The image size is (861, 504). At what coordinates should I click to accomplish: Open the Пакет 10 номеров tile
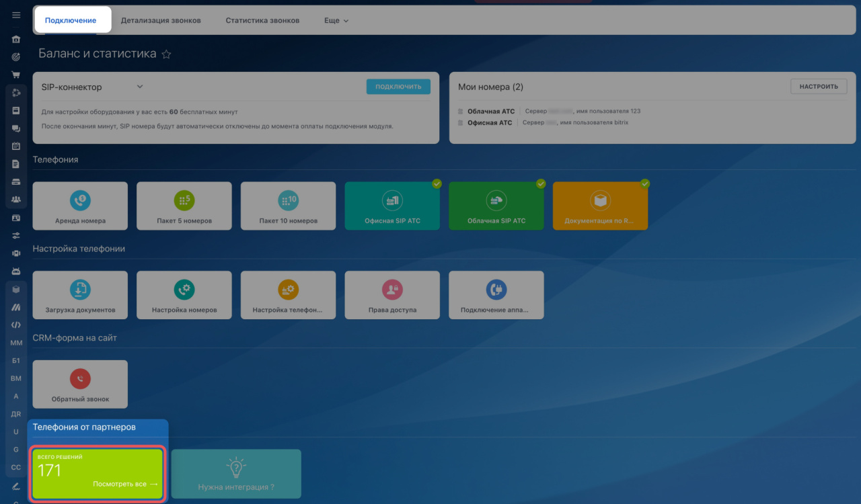(x=288, y=206)
